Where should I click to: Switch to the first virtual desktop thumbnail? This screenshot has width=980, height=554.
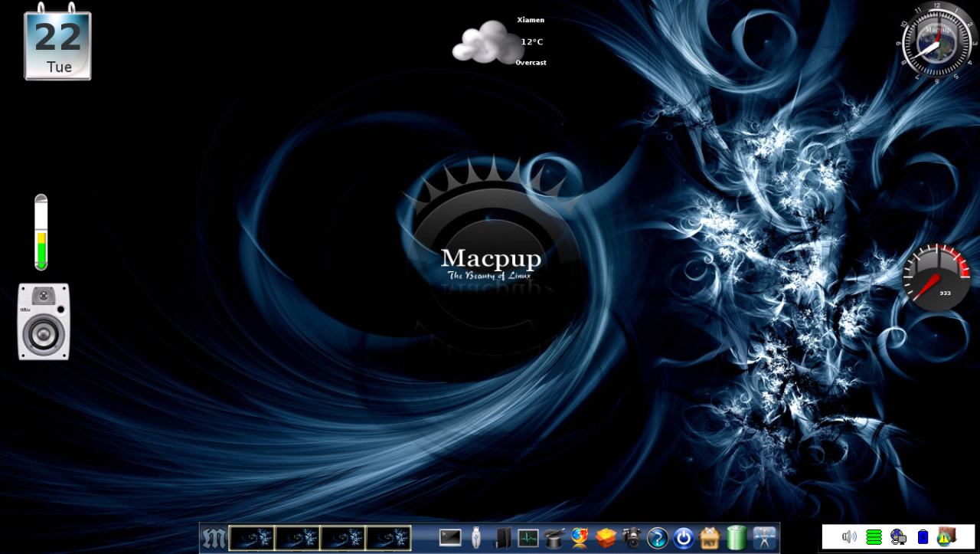coord(252,538)
